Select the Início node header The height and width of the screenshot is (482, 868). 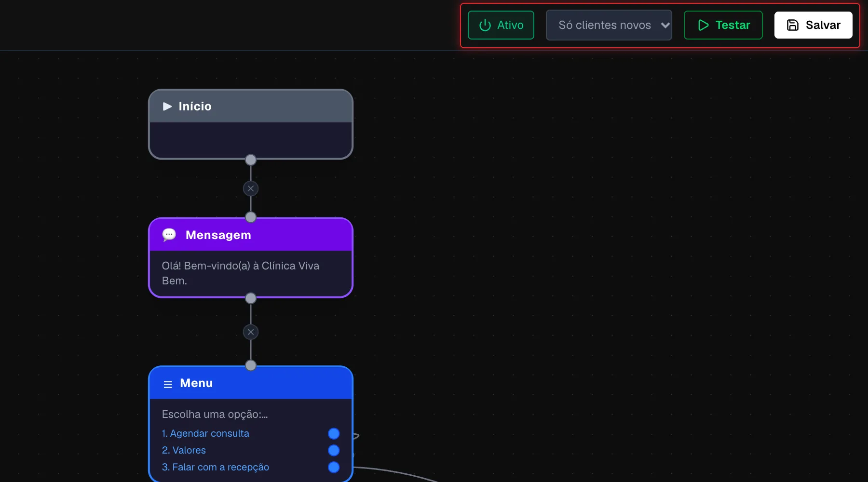[x=251, y=106]
